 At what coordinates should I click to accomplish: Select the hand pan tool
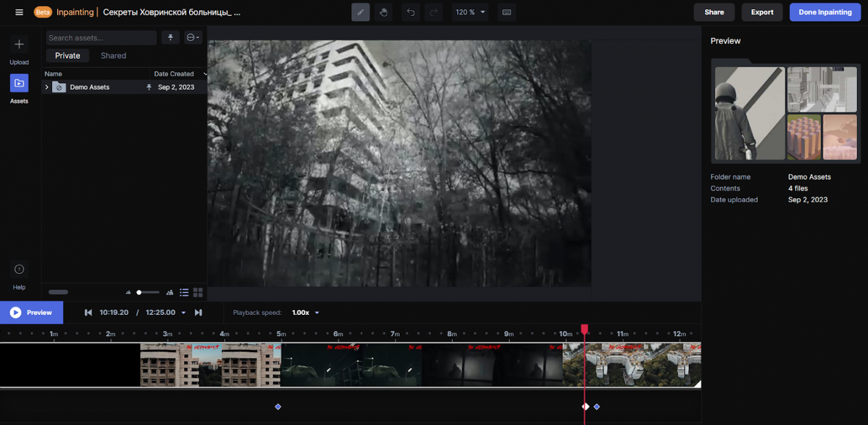384,12
